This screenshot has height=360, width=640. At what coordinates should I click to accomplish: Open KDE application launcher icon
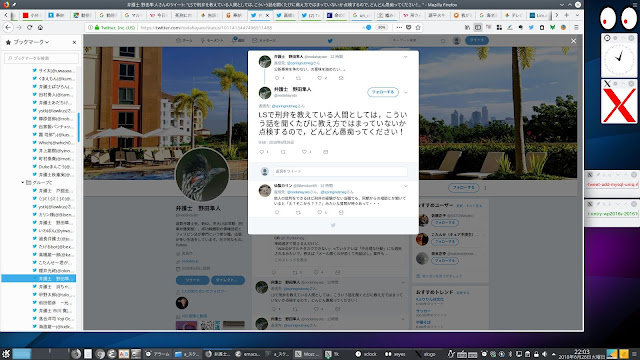(x=6, y=354)
